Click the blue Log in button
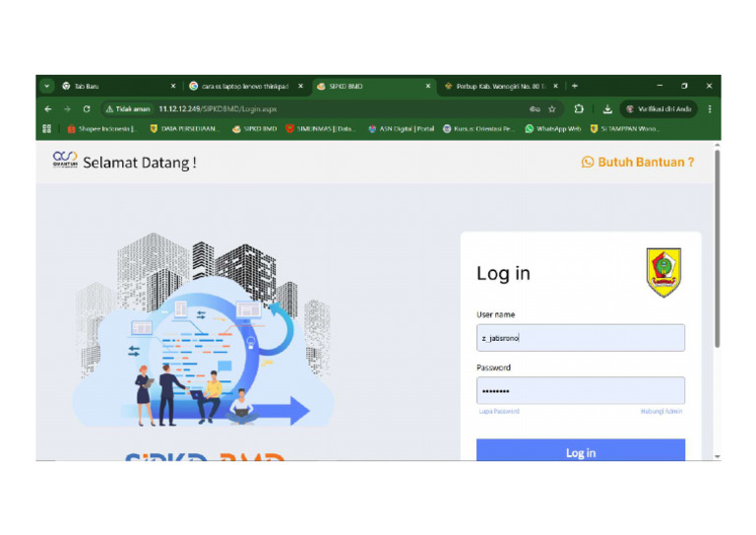 coord(581,450)
